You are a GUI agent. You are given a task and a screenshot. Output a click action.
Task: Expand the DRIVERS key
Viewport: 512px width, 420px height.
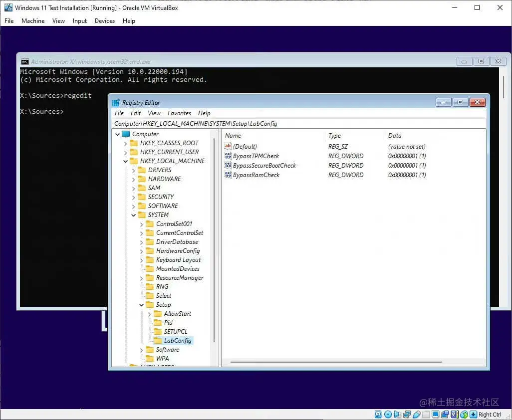click(133, 170)
